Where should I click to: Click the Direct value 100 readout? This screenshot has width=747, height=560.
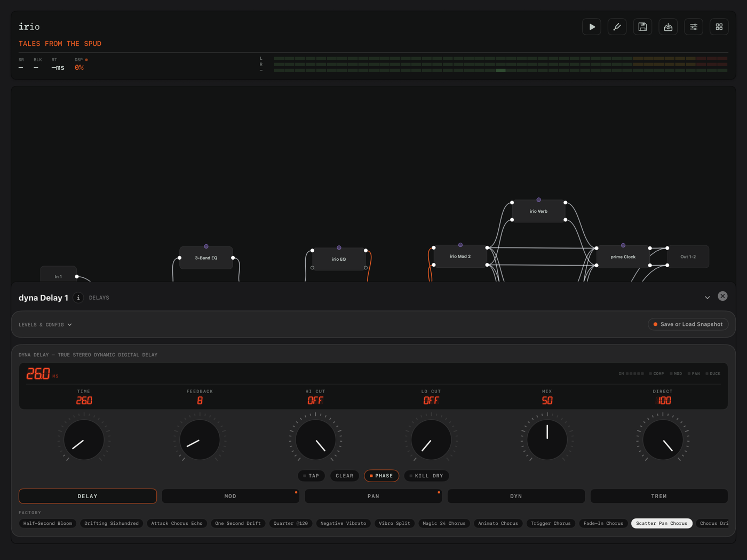tap(663, 401)
